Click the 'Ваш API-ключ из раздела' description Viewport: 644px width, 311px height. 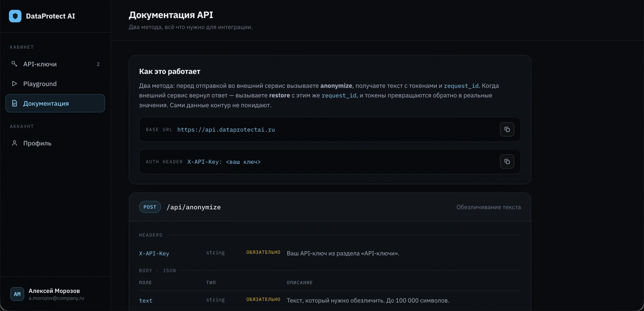pyautogui.click(x=343, y=253)
